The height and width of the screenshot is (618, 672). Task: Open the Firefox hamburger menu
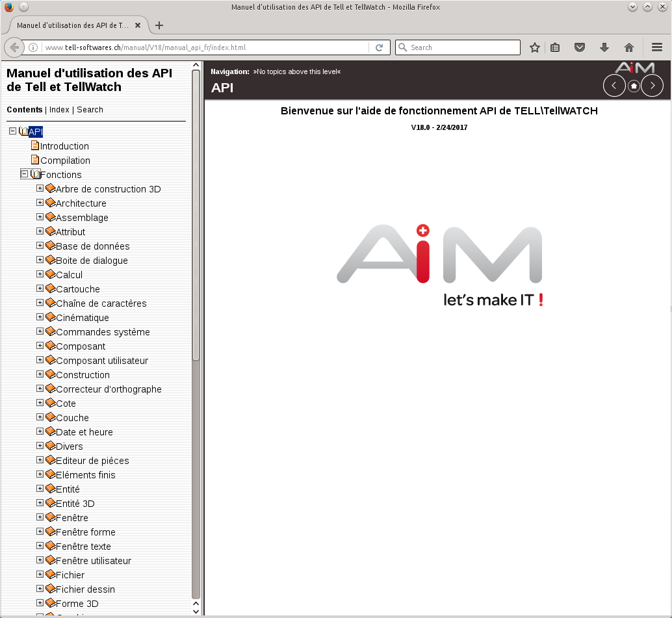[x=656, y=47]
